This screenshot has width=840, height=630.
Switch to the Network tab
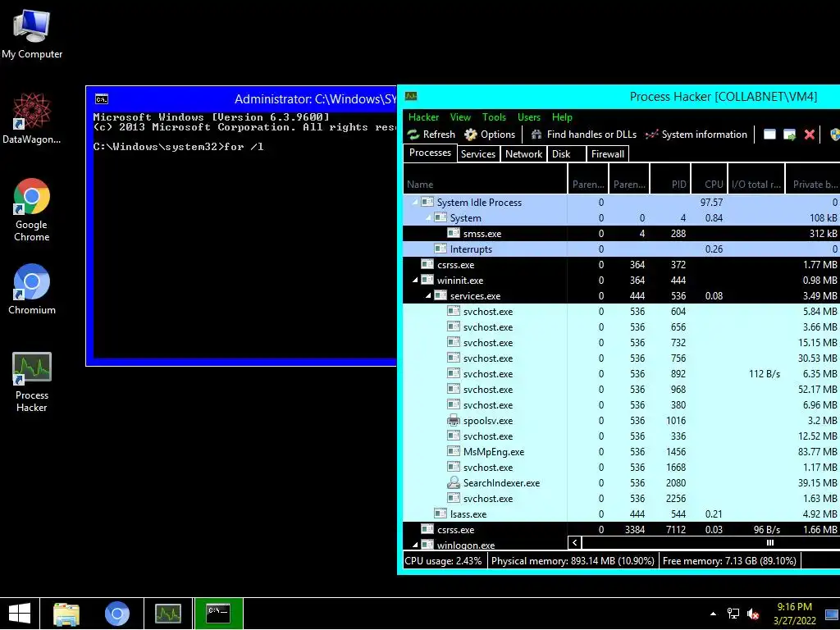[x=523, y=153]
